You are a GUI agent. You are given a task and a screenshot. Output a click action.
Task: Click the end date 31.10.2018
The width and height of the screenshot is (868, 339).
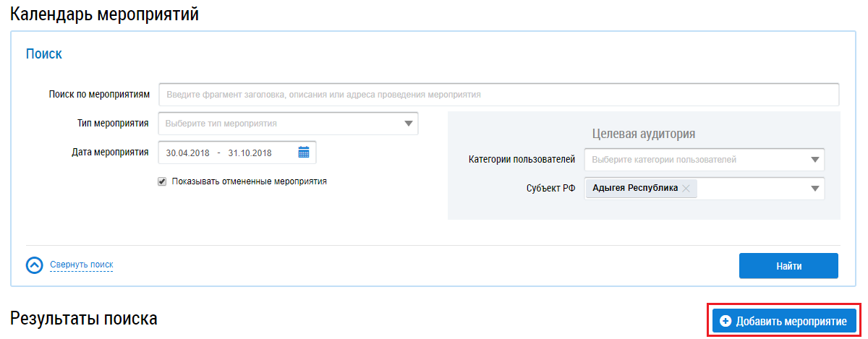click(x=250, y=153)
